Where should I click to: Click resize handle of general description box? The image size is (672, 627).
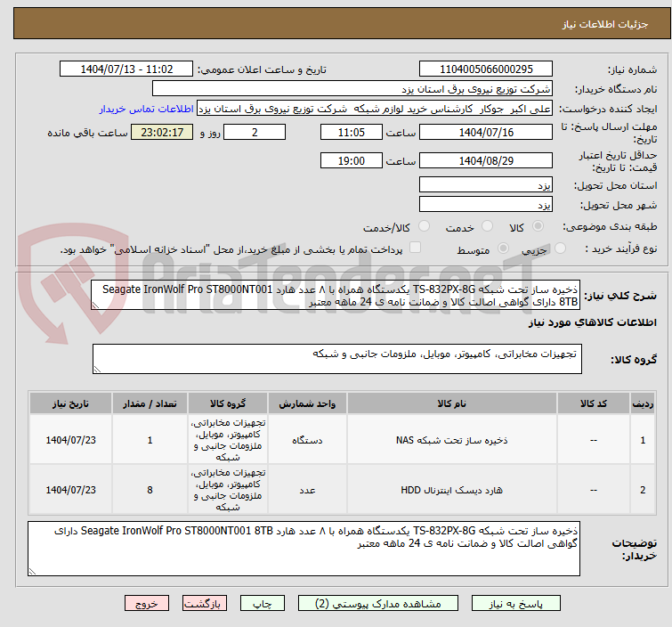[x=95, y=305]
